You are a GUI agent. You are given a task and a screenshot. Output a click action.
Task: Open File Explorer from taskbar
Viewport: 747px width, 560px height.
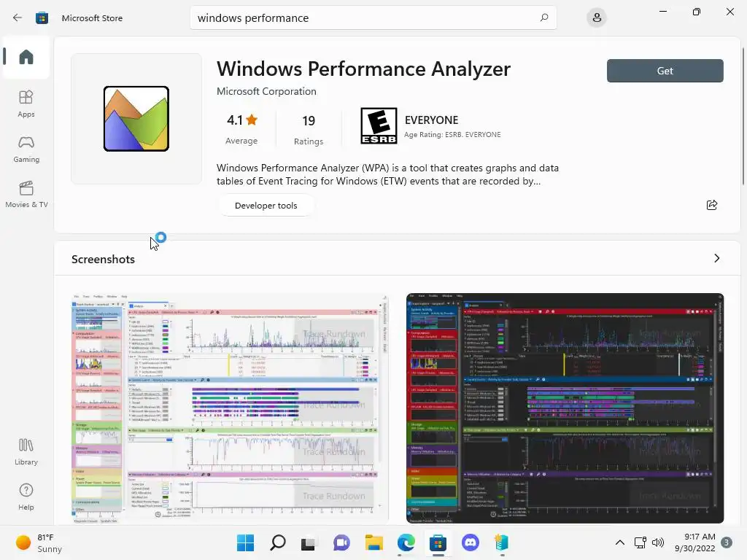tap(374, 542)
